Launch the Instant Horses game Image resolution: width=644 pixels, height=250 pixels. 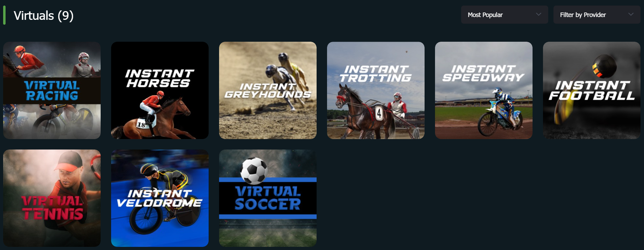coord(160,90)
